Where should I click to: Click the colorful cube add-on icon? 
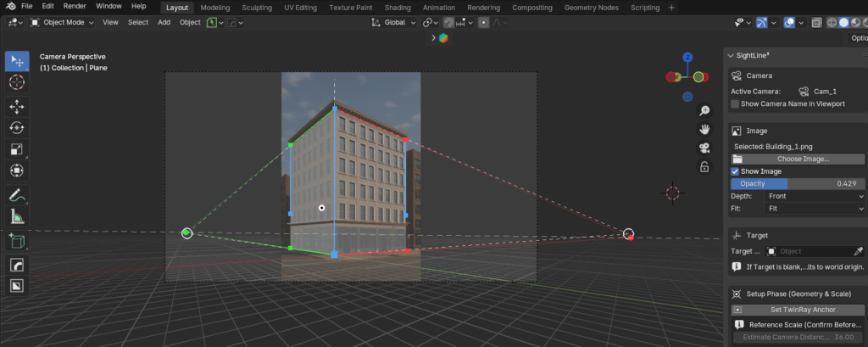(443, 38)
